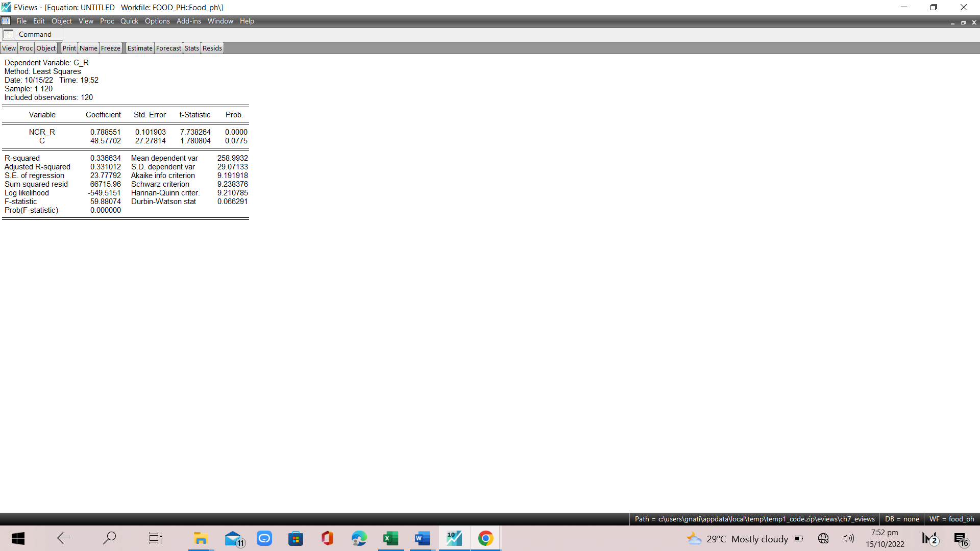Screen dimensions: 980x551
Task: Click Chrome browser icon in taskbar
Action: pos(485,538)
